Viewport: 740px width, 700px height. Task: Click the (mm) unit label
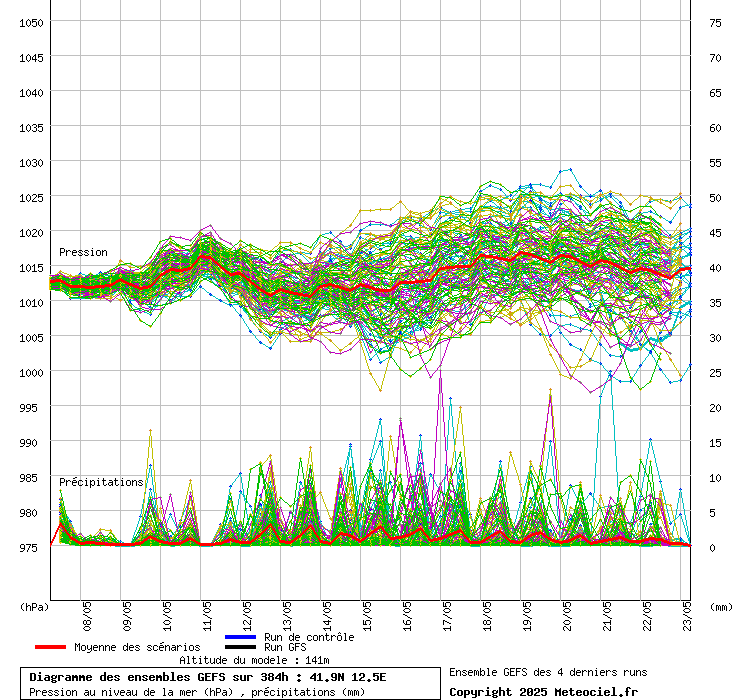721,607
